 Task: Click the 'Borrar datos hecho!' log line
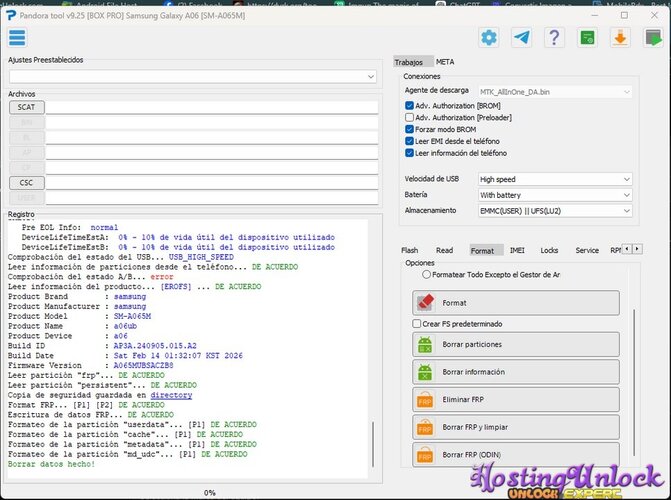click(x=51, y=464)
